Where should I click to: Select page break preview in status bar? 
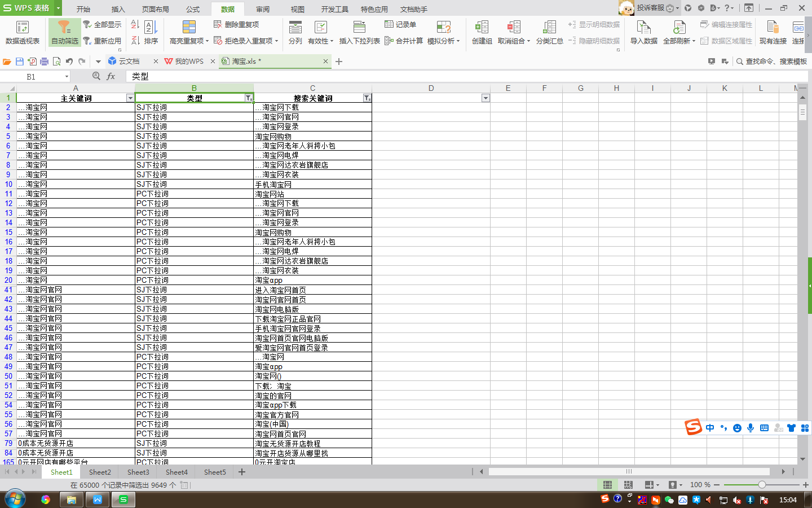coord(628,485)
